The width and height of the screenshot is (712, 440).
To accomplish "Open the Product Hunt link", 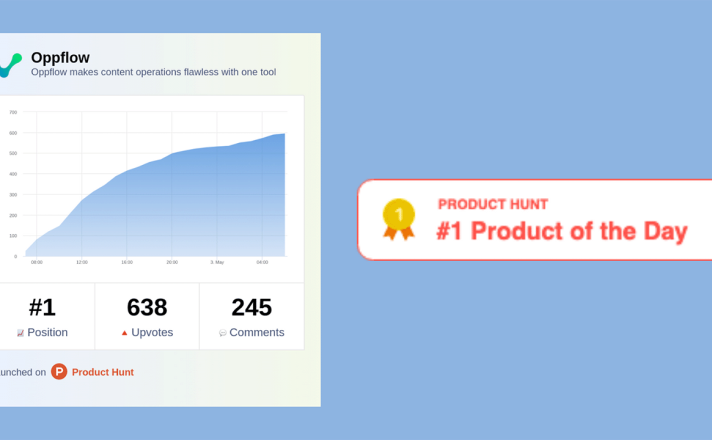I will (103, 372).
